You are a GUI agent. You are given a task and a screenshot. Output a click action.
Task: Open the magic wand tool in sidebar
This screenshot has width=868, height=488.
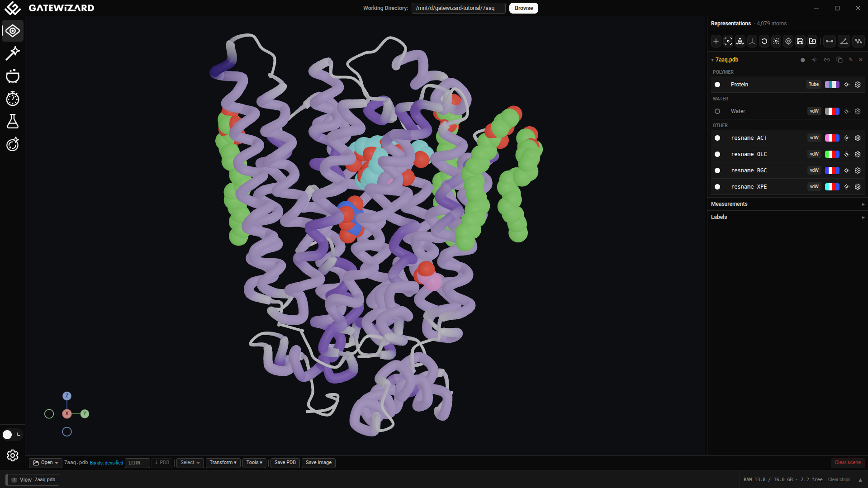13,53
